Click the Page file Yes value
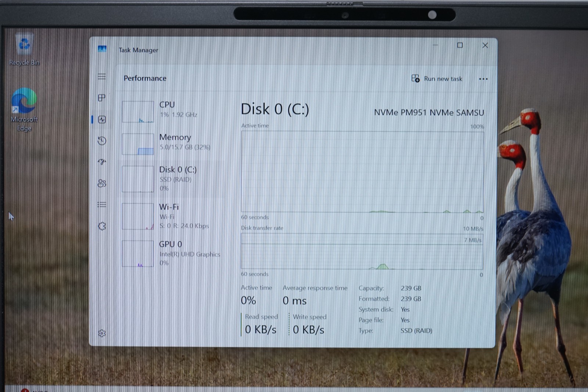This screenshot has height=392, width=588. tap(405, 320)
